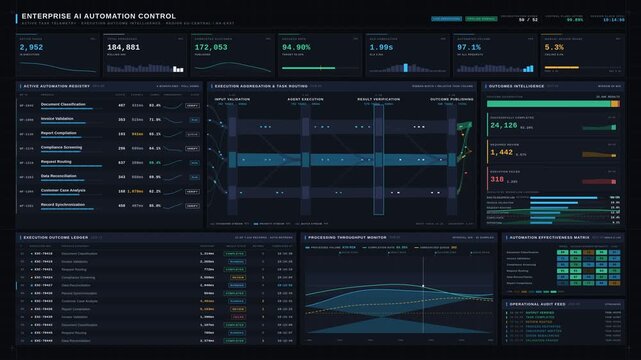Screen dimensions: 641x360
Task: Click the 97.1% automated volume value
Action: point(469,47)
